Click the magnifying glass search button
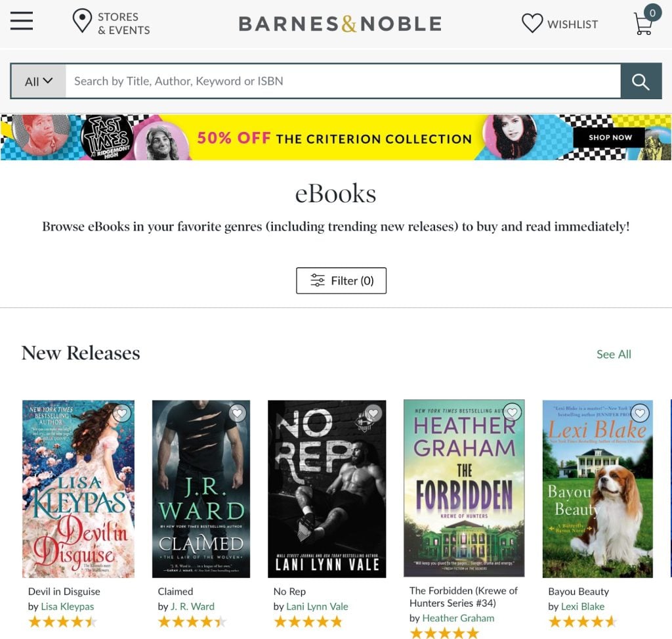672x639 pixels. point(640,81)
